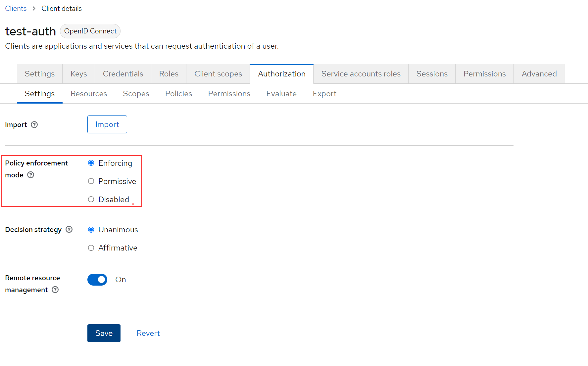This screenshot has height=366, width=588.
Task: Select the Disabled radio button
Action: coord(91,199)
